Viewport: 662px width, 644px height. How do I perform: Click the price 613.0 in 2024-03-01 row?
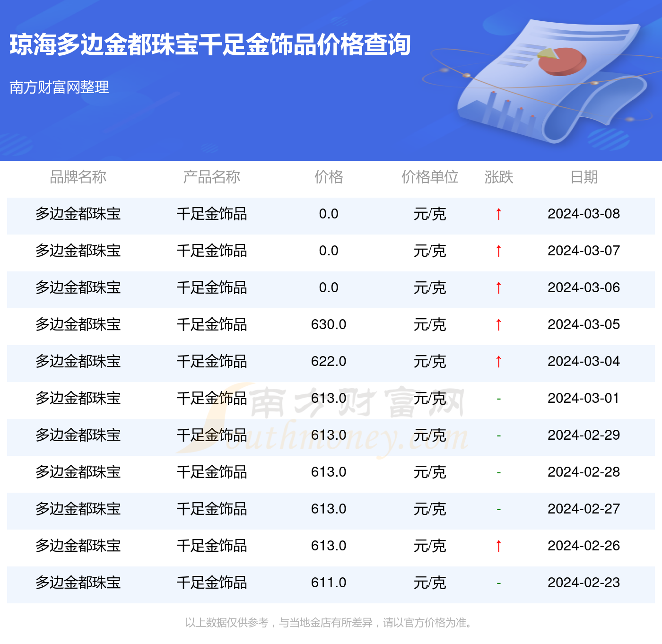click(329, 398)
